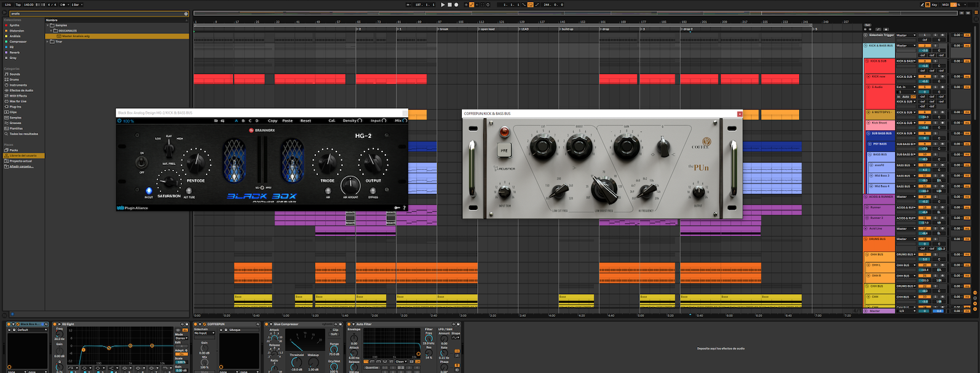Select preset slot D in Black Box
The image size is (980, 373).
[257, 121]
